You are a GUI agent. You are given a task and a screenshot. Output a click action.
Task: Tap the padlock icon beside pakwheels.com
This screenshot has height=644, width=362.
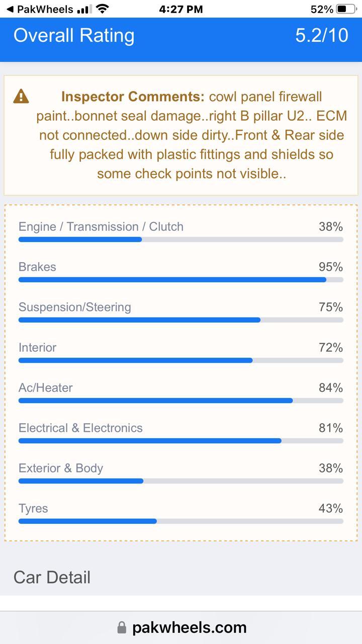click(122, 627)
